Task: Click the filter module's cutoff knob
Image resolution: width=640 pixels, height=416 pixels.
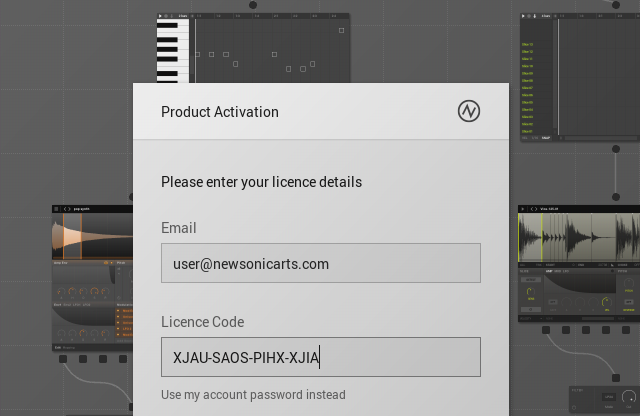Action: (x=629, y=397)
